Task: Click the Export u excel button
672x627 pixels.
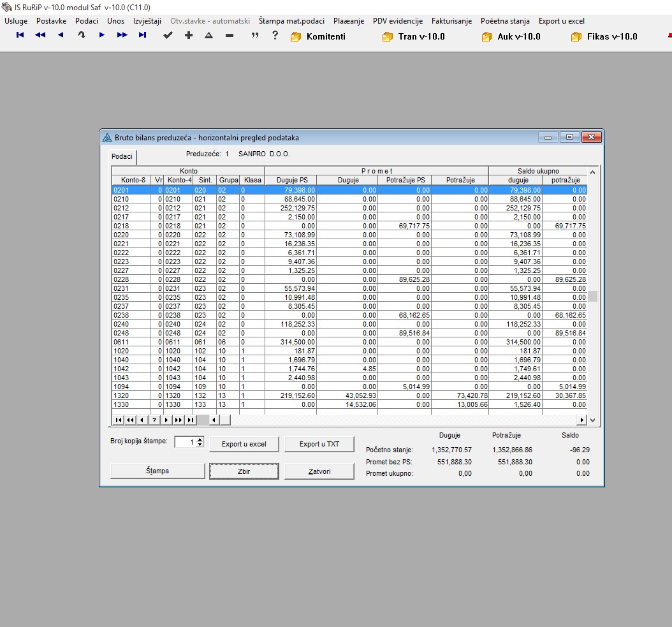Action: click(x=244, y=444)
